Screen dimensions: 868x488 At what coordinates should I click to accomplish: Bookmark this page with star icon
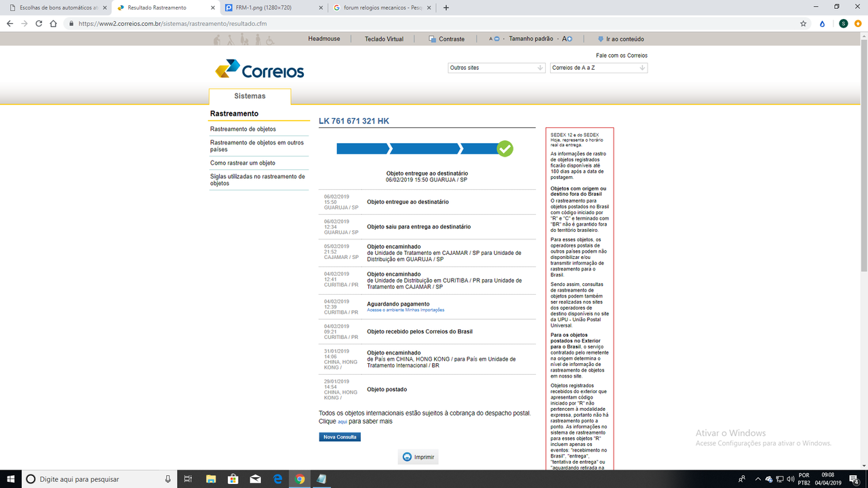(x=804, y=23)
